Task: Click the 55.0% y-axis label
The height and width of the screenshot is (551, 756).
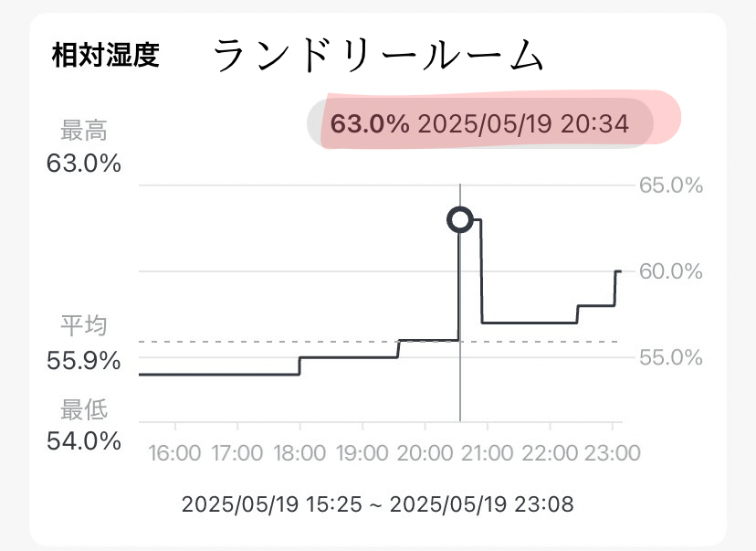Action: coord(671,356)
